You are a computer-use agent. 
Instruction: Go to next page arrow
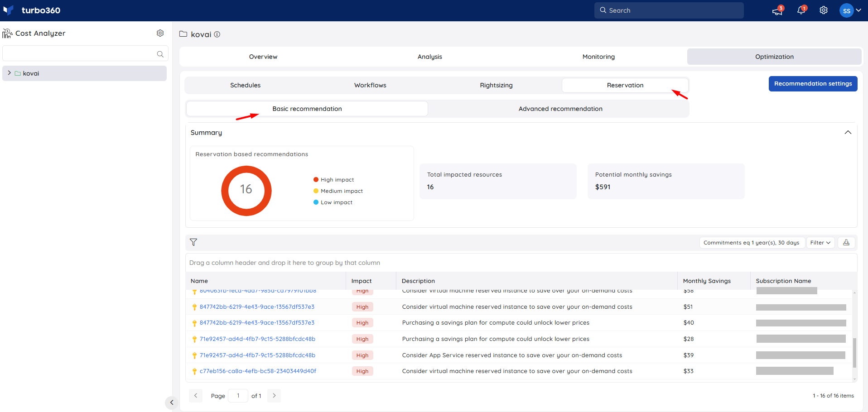274,395
